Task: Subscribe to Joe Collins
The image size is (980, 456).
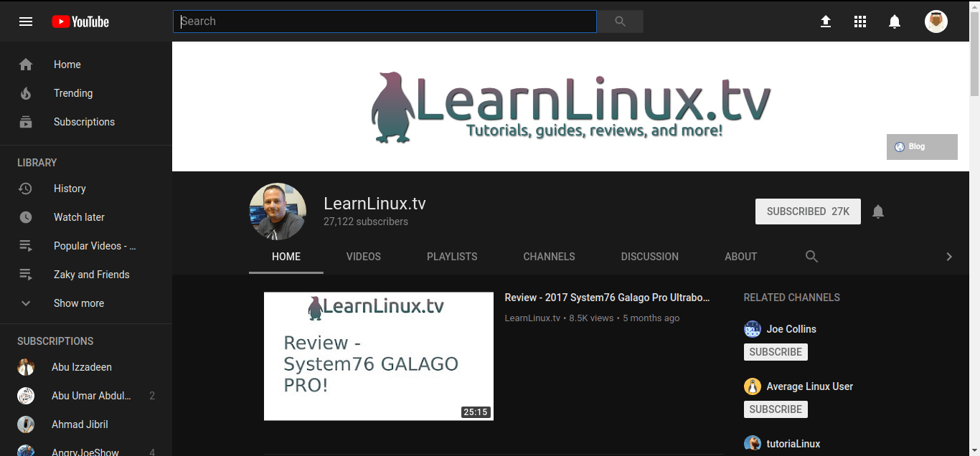Action: 776,351
